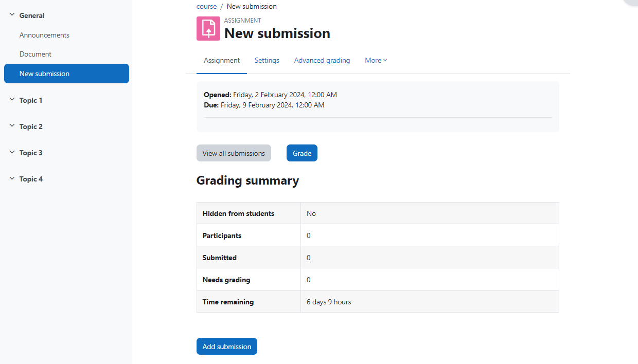Collapse the General section in the sidebar
This screenshot has height=364, width=638.
coord(11,15)
